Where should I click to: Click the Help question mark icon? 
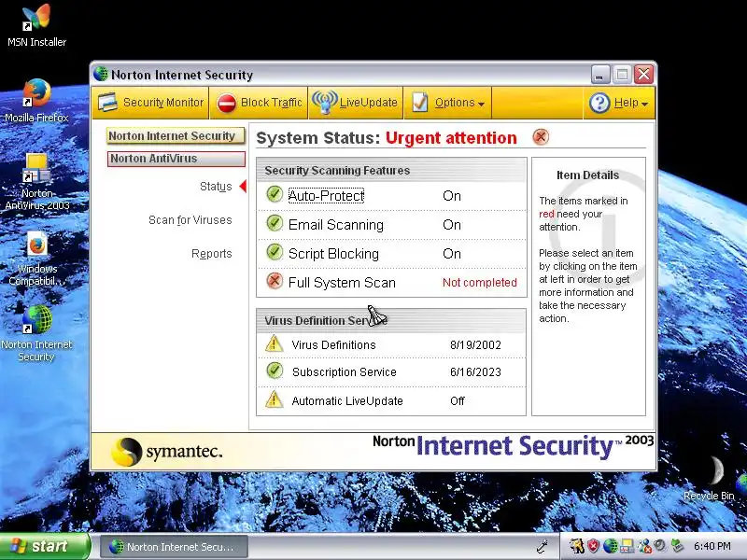(x=599, y=103)
